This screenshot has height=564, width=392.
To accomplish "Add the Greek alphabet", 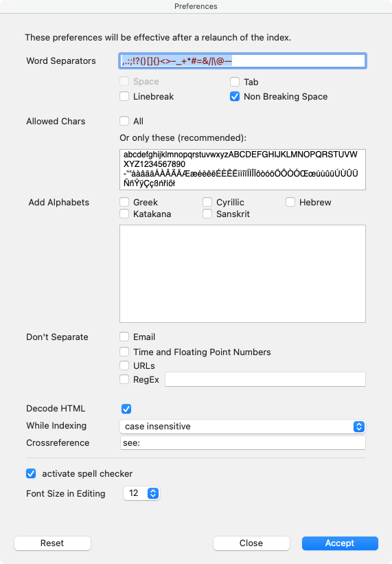I will pyautogui.click(x=124, y=202).
